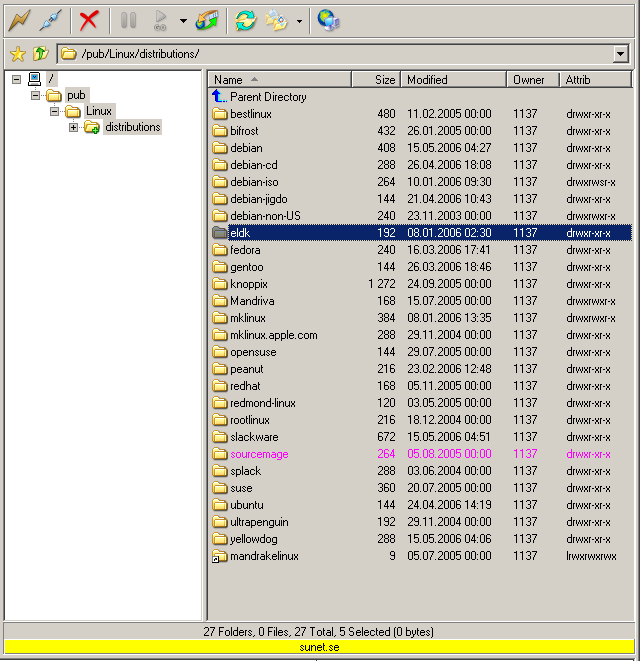
Task: Sort the list by Modified column
Action: (x=452, y=79)
